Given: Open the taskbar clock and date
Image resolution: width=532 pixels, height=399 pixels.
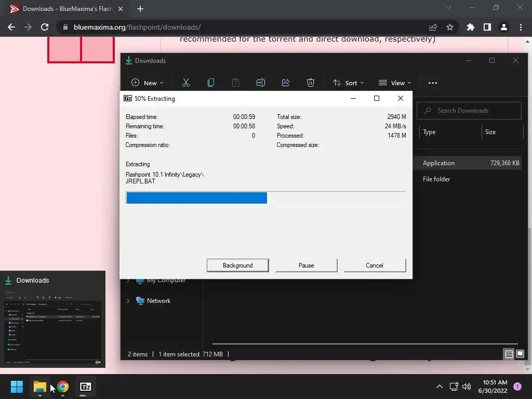Looking at the screenshot, I should (493, 387).
